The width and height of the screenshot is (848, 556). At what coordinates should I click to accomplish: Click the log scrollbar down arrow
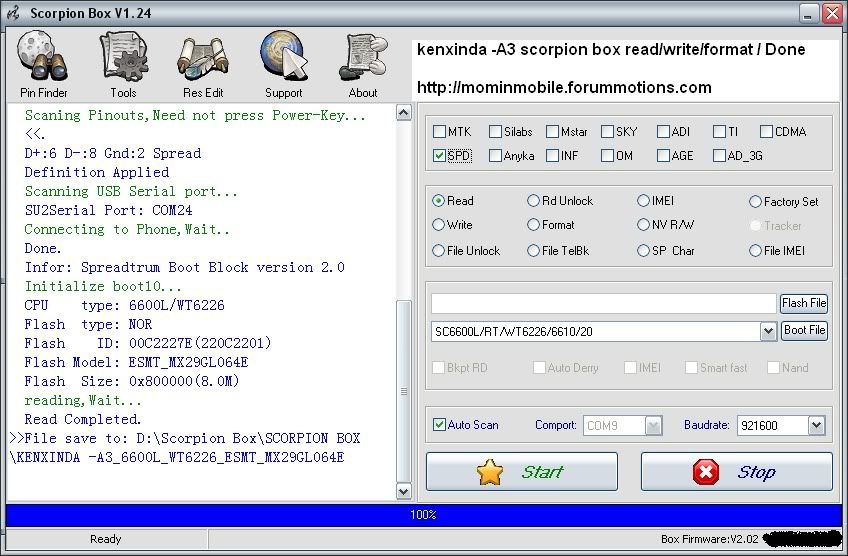(x=403, y=491)
